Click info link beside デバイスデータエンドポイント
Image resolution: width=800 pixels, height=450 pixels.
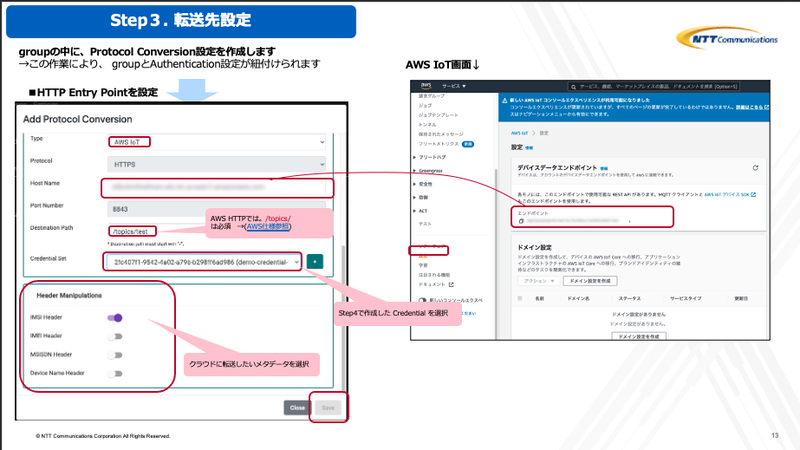[x=604, y=168]
